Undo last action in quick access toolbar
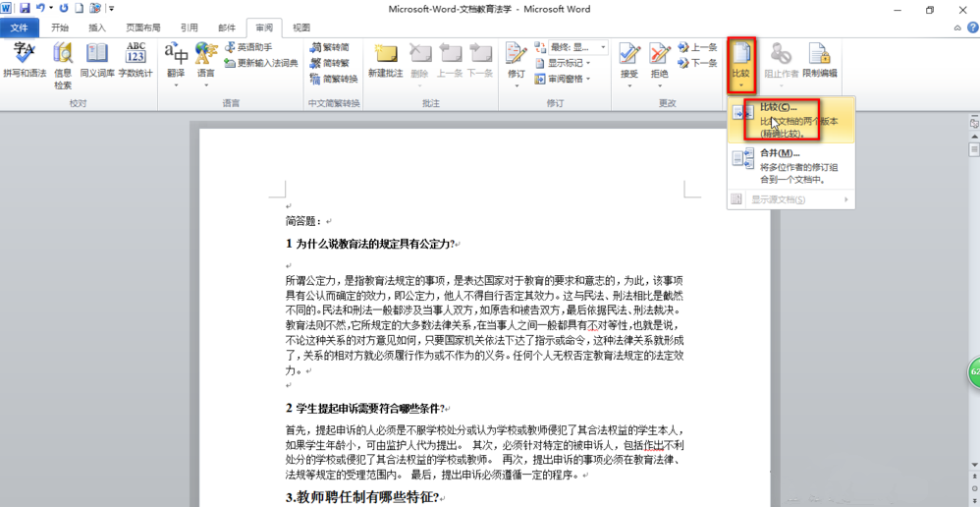 pos(40,8)
